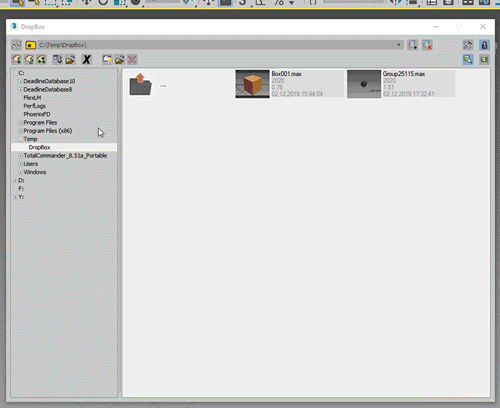The image size is (500, 408).
Task: Collapse the Temp folder in the tree
Action: (x=20, y=139)
